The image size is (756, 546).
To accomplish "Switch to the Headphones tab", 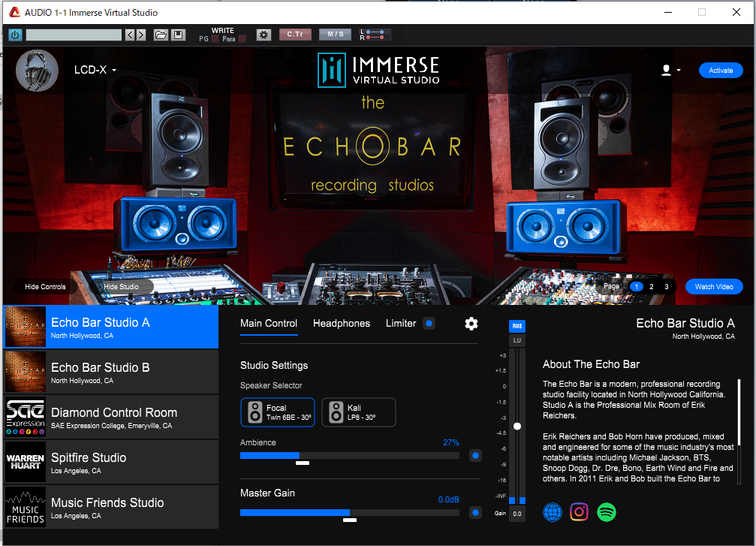I will (x=342, y=324).
